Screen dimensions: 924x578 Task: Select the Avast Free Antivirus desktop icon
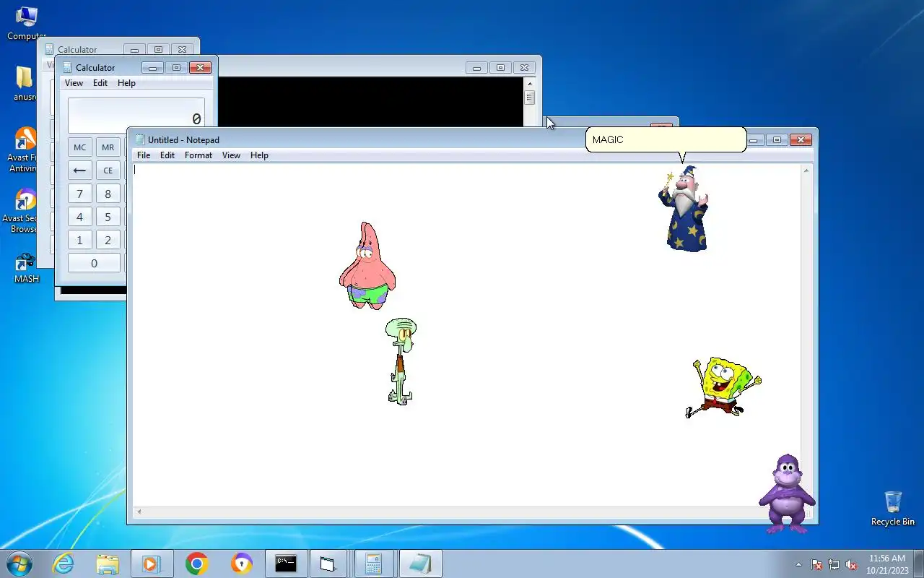23,150
